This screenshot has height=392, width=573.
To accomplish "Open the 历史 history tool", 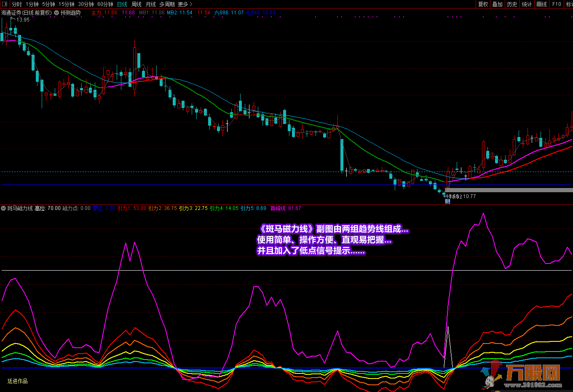I will point(512,4).
